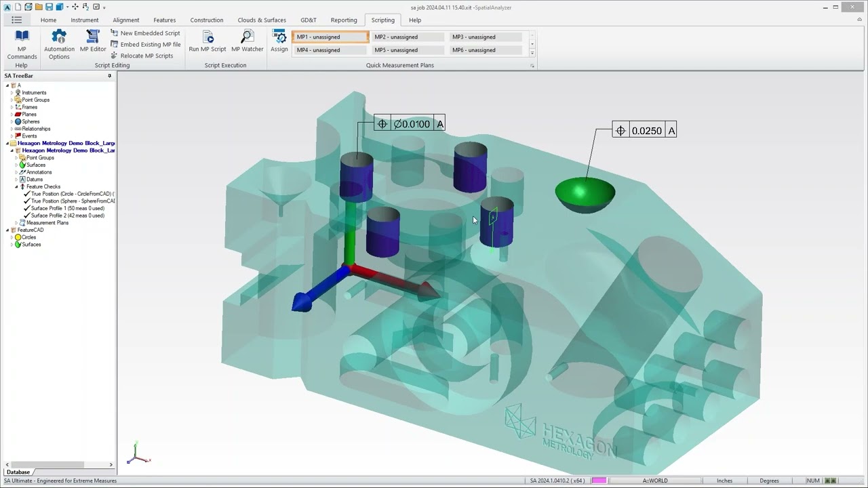Open Automation Options
The image size is (868, 488).
tap(59, 45)
